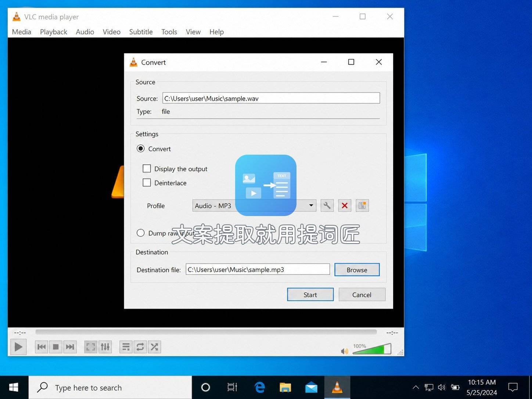The width and height of the screenshot is (532, 399).
Task: Enable random shuffle icon
Action: tap(154, 347)
